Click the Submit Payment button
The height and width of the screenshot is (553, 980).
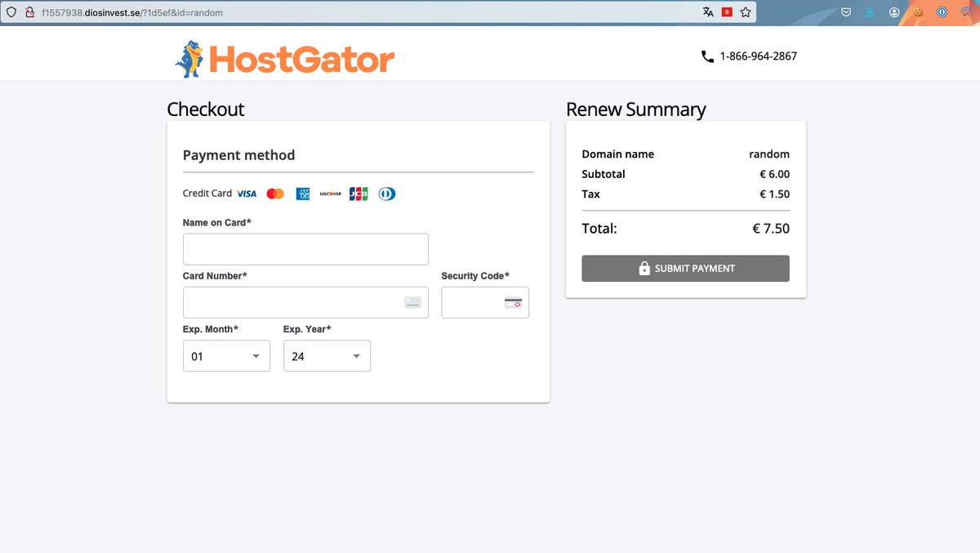point(685,268)
